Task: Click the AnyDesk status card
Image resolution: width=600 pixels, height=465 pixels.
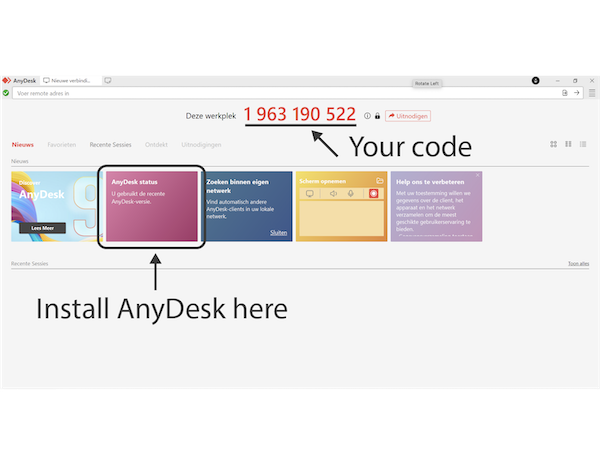Action: (x=152, y=206)
